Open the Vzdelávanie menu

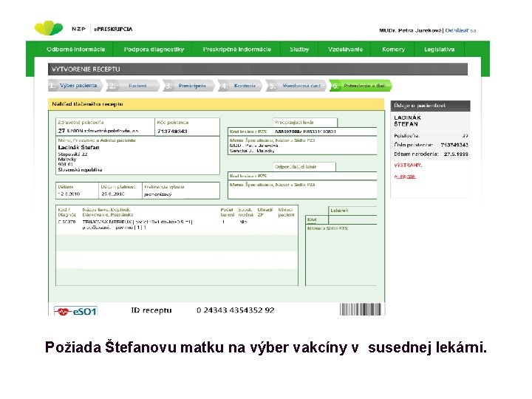pos(345,50)
